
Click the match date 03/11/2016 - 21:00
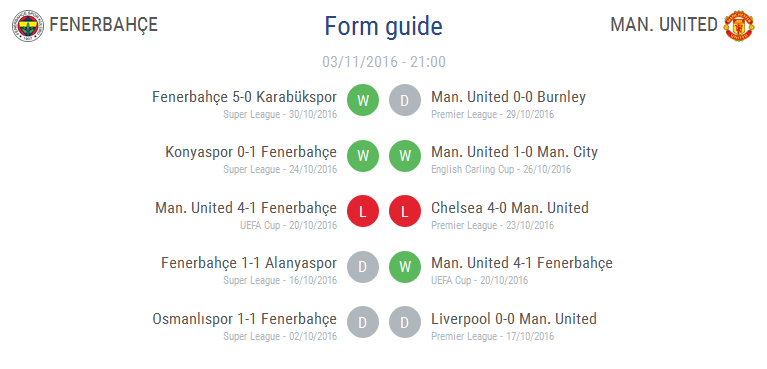tap(384, 62)
